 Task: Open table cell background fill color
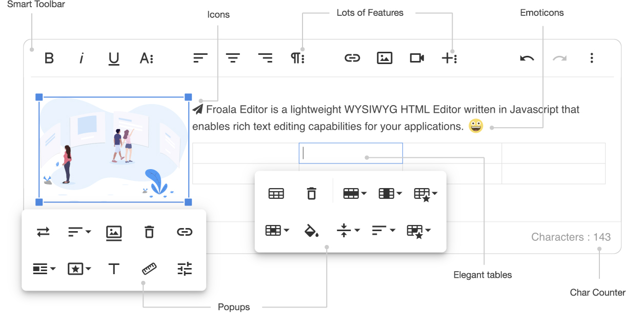pyautogui.click(x=312, y=231)
